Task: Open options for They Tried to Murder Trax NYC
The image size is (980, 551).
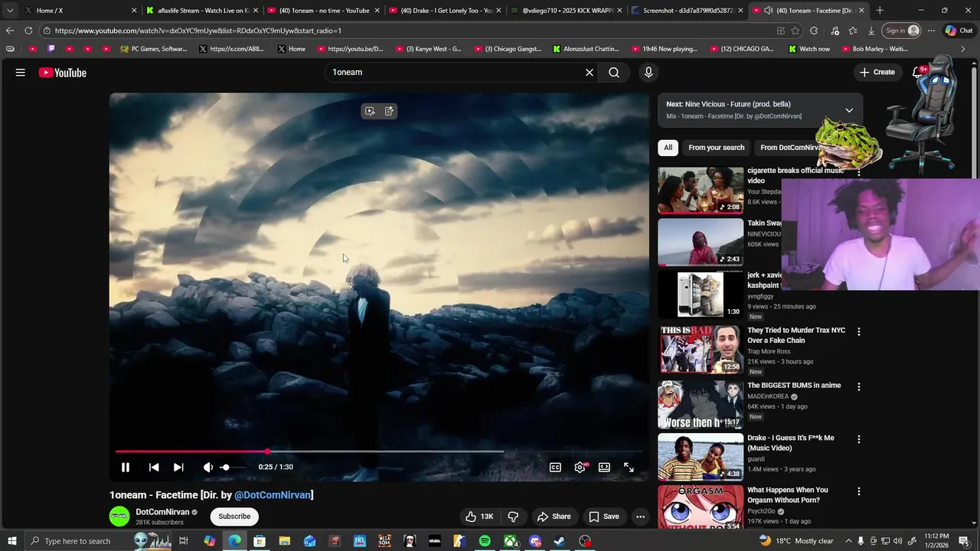Action: pos(858,332)
